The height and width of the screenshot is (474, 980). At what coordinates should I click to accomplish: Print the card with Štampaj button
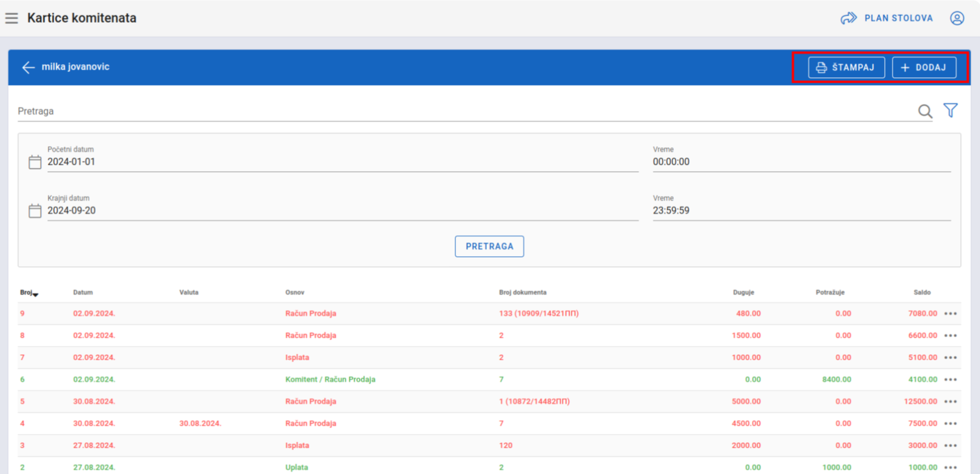point(846,67)
